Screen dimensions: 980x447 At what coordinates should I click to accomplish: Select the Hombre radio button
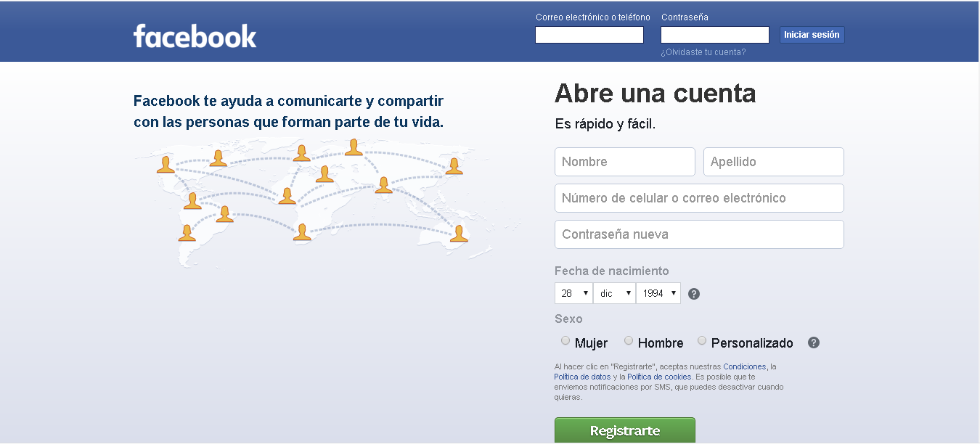(629, 341)
